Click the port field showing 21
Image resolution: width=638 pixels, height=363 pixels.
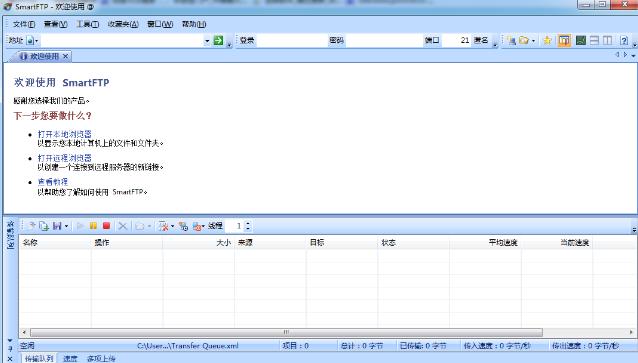click(x=456, y=40)
